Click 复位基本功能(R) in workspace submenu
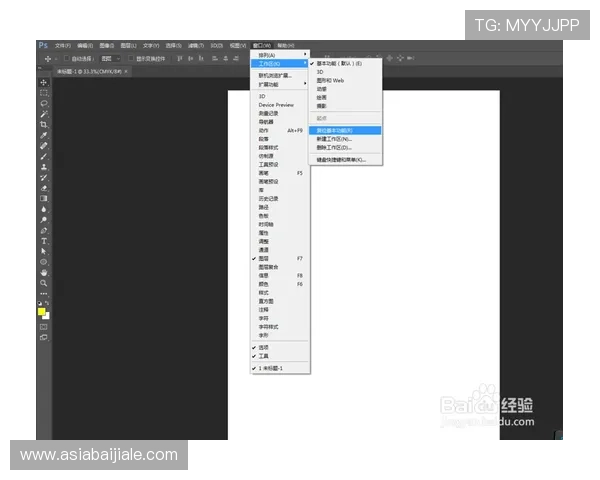 (334, 130)
